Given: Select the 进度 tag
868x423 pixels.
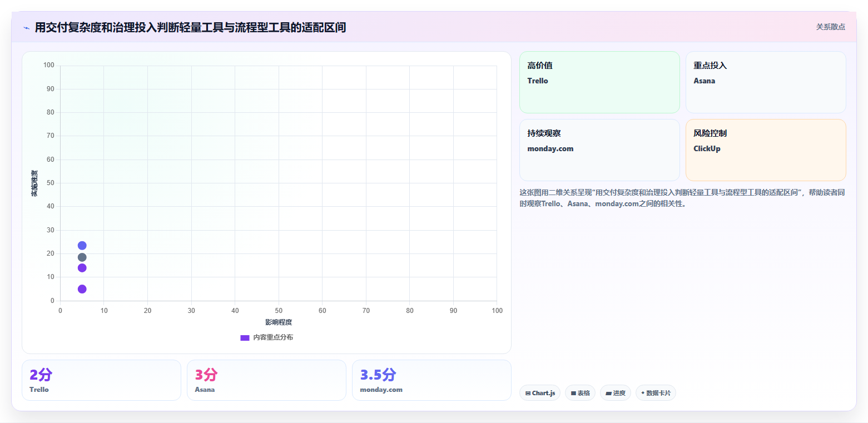Looking at the screenshot, I should click(616, 393).
